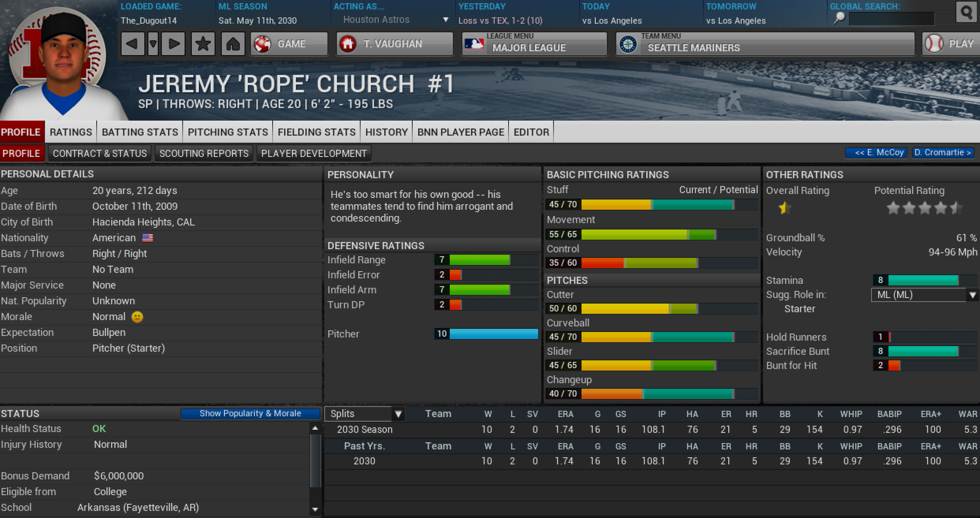Screen dimensions: 980x518
Task: Click Show Popularity & Morale button
Action: pos(250,414)
